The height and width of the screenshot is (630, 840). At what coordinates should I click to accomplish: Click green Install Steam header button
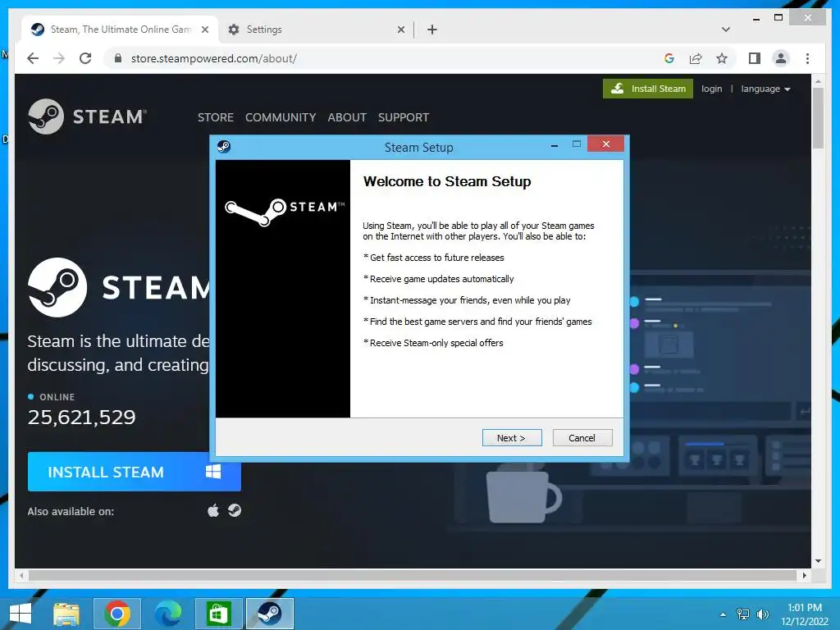pyautogui.click(x=648, y=89)
